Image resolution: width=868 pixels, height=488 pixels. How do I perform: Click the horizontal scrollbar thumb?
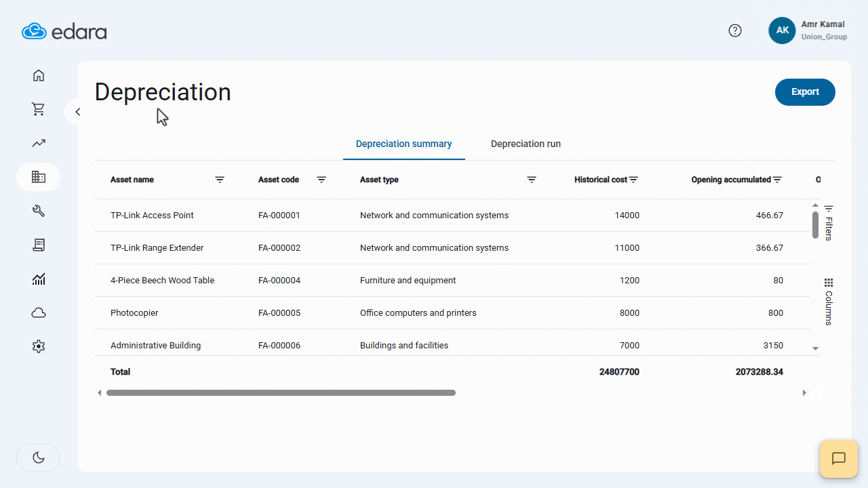click(x=281, y=392)
